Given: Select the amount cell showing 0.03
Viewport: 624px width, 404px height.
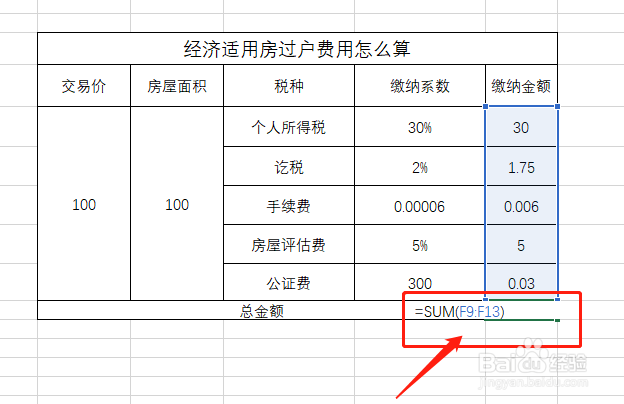Looking at the screenshot, I should [521, 283].
